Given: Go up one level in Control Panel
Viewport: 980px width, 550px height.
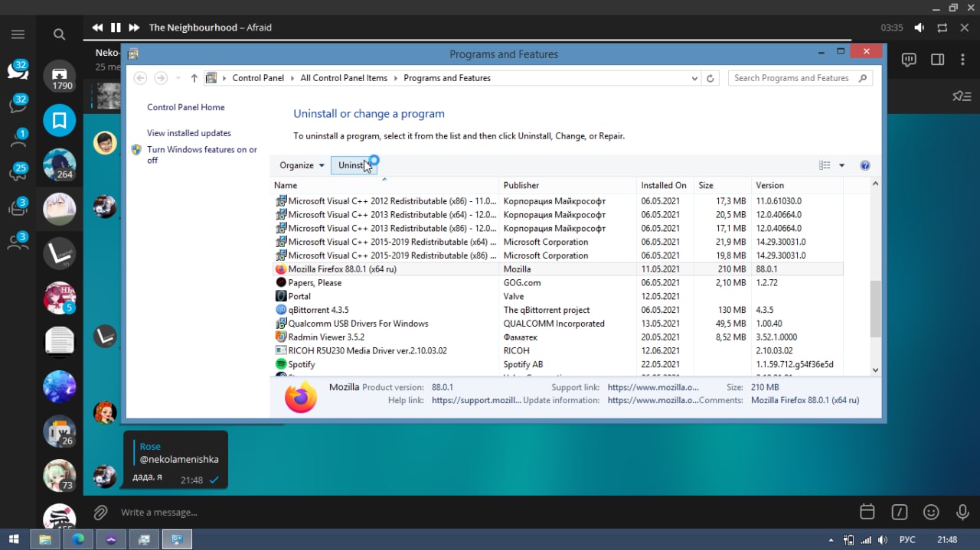Looking at the screenshot, I should (194, 78).
